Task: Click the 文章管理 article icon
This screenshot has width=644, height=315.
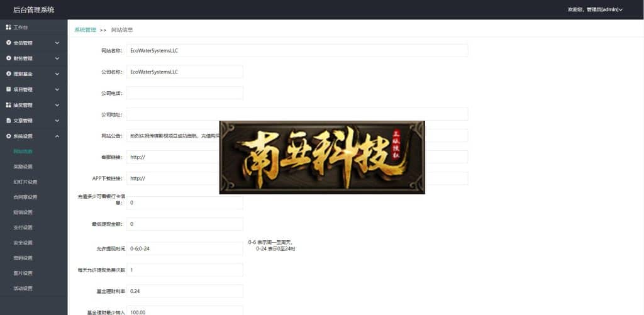Action: pos(8,121)
